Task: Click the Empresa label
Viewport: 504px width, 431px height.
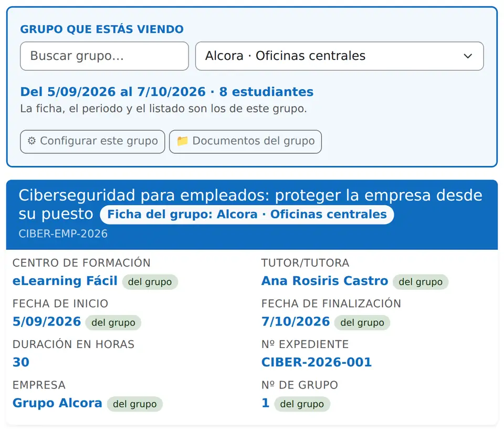Action: coord(39,385)
